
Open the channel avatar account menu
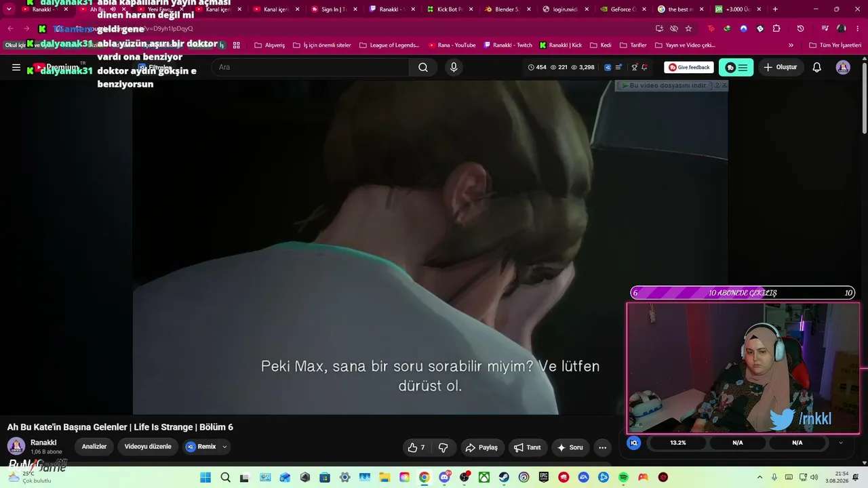(x=843, y=67)
